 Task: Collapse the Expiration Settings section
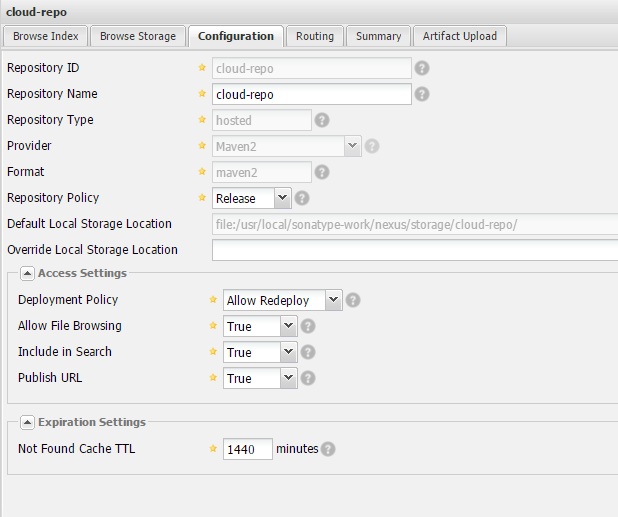tap(27, 422)
